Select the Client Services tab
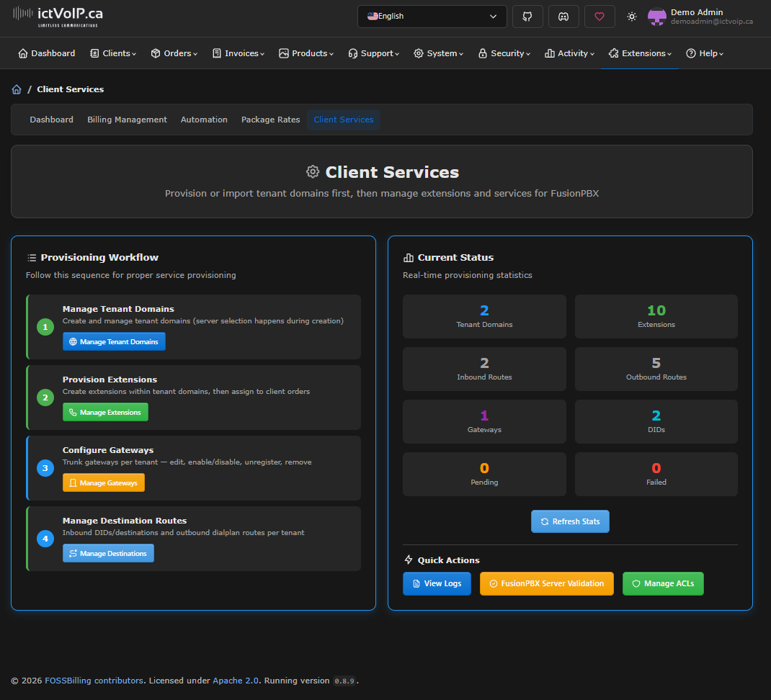This screenshot has height=700, width=771. coord(344,120)
